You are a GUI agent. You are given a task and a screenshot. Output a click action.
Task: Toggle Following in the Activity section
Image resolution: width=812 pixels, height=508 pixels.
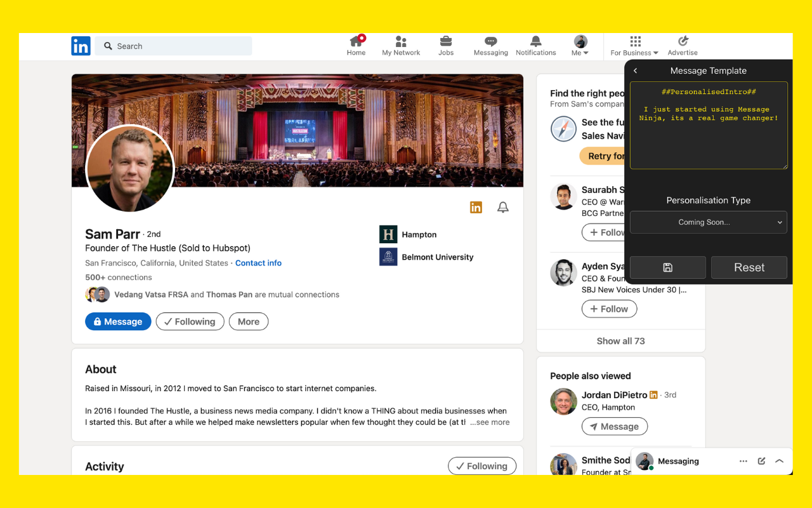tap(481, 466)
